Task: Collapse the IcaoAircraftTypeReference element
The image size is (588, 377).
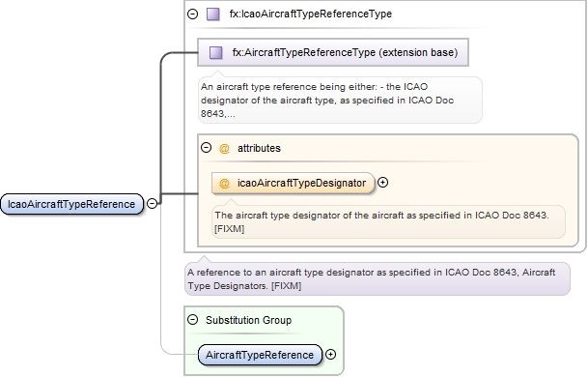Action: click(152, 204)
